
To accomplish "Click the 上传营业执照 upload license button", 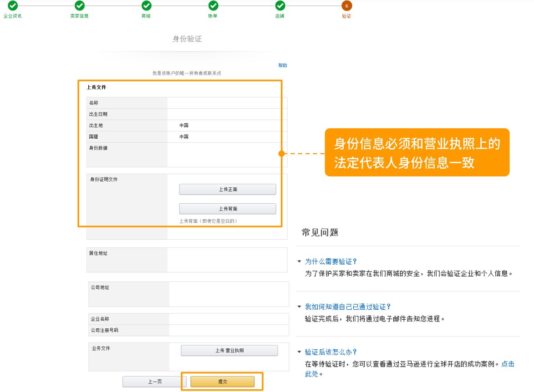I will coord(230,350).
